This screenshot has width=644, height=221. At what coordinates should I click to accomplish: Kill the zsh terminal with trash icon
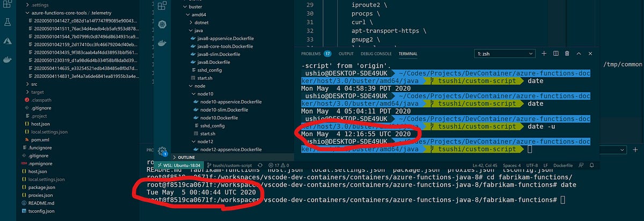point(567,54)
